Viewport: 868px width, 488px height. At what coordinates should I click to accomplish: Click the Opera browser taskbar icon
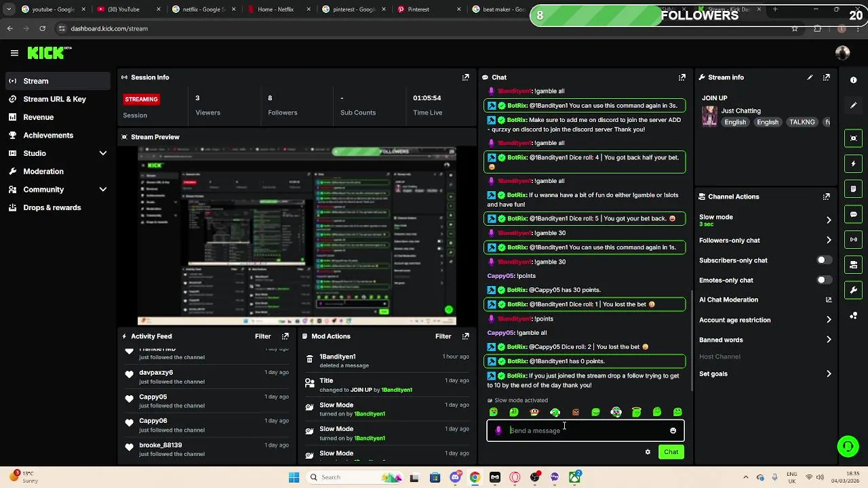click(515, 477)
